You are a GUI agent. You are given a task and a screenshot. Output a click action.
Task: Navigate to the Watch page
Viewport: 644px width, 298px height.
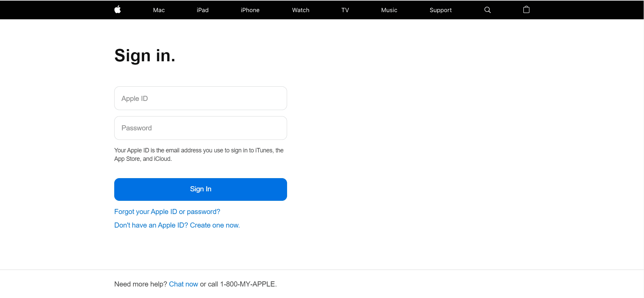[x=301, y=10]
